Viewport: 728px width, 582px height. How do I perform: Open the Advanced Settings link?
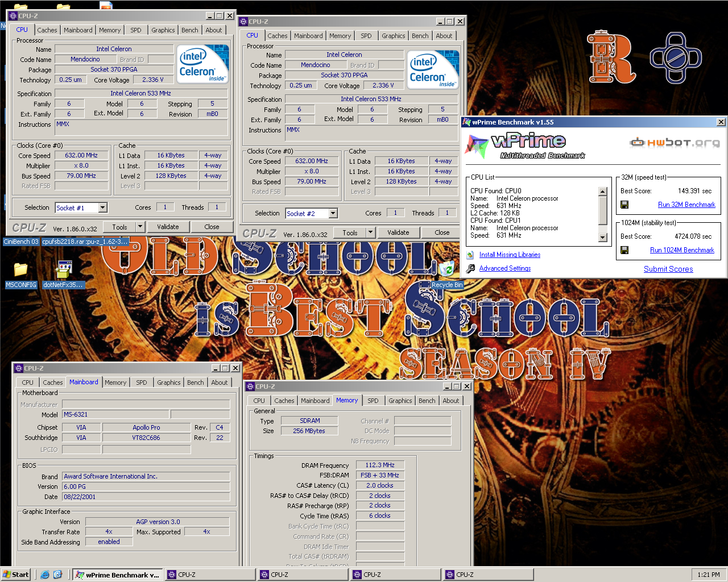(505, 268)
